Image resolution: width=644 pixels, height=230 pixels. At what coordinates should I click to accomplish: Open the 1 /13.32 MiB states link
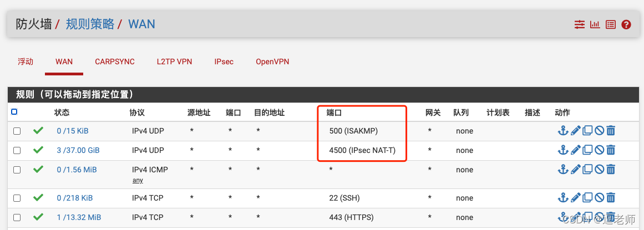click(79, 217)
